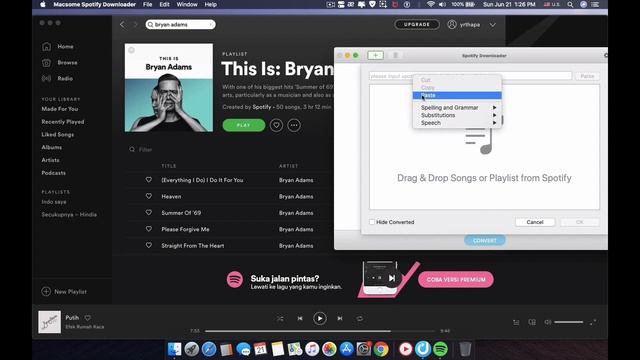Toggle shuffle in the player bar

(280, 318)
